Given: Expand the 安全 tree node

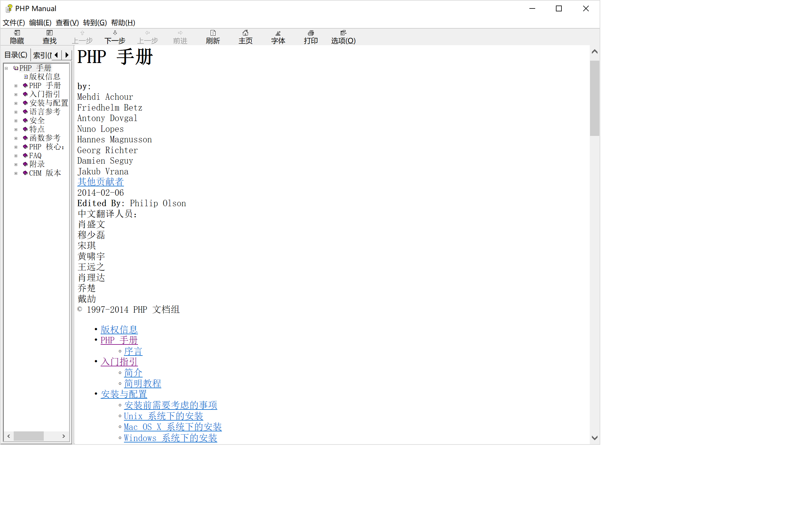Looking at the screenshot, I should click(x=16, y=121).
